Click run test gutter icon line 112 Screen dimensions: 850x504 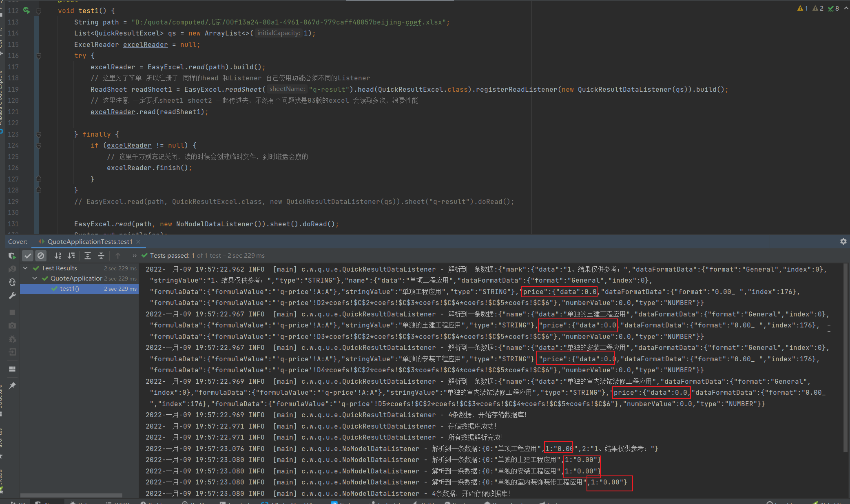tap(27, 11)
